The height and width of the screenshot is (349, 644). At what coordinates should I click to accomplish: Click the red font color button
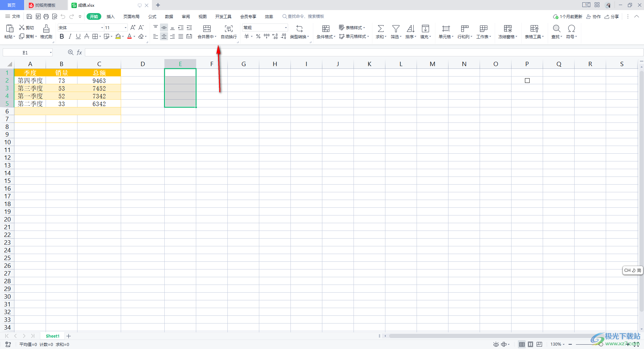coord(129,36)
